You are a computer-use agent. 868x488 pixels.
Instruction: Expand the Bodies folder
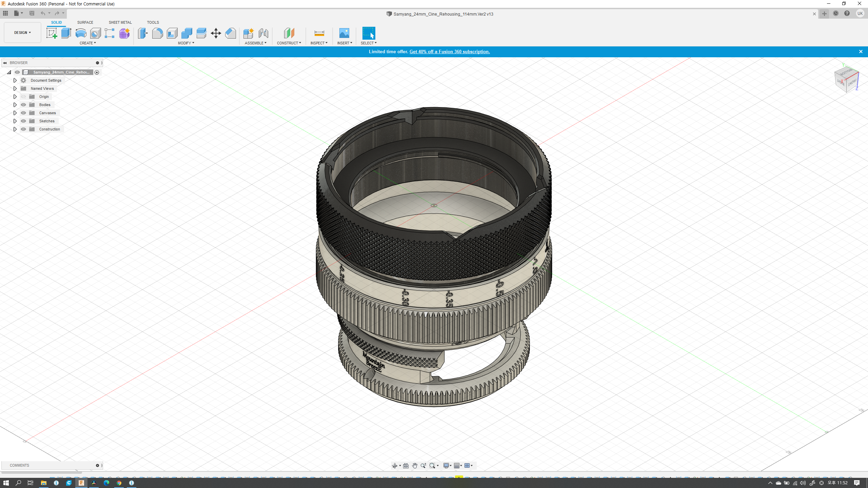[15, 105]
